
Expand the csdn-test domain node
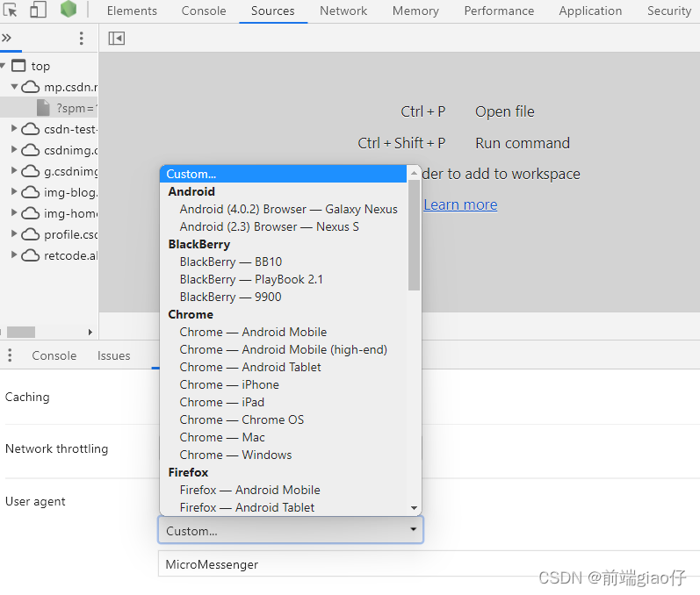(14, 129)
